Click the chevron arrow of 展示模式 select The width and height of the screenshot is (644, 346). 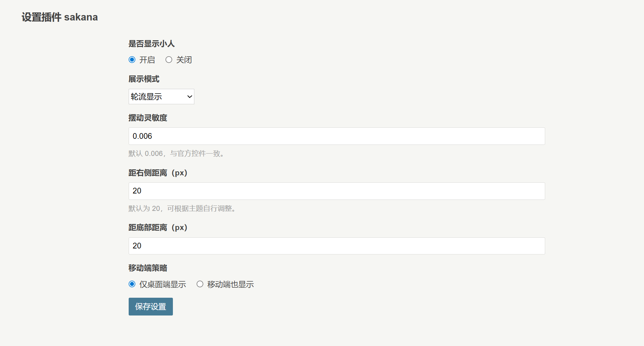pos(189,97)
